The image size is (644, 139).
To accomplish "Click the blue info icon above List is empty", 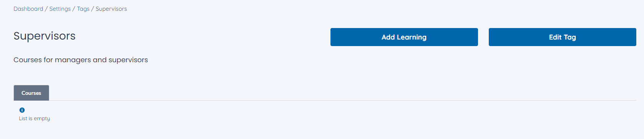I will [22, 110].
